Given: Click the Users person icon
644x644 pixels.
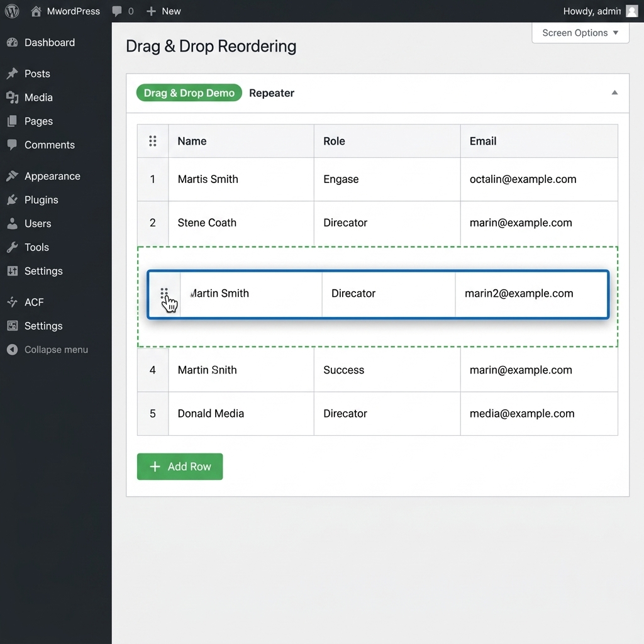Looking at the screenshot, I should [13, 223].
